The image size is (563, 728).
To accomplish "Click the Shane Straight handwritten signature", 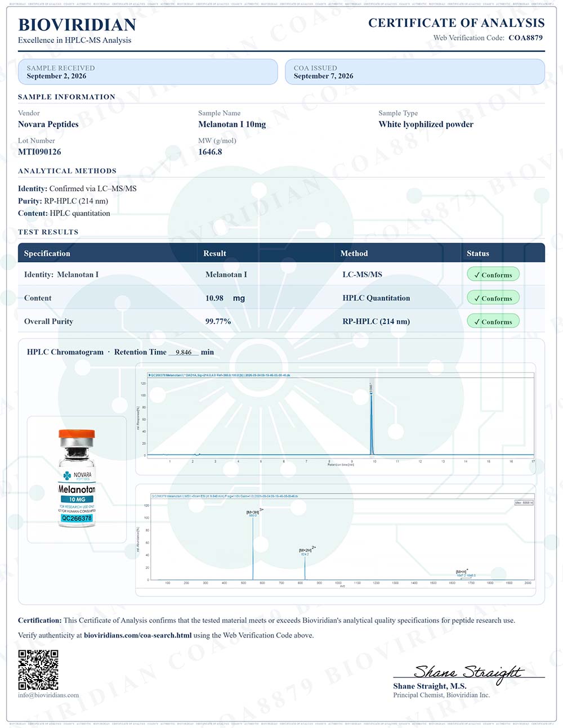I will (x=469, y=672).
